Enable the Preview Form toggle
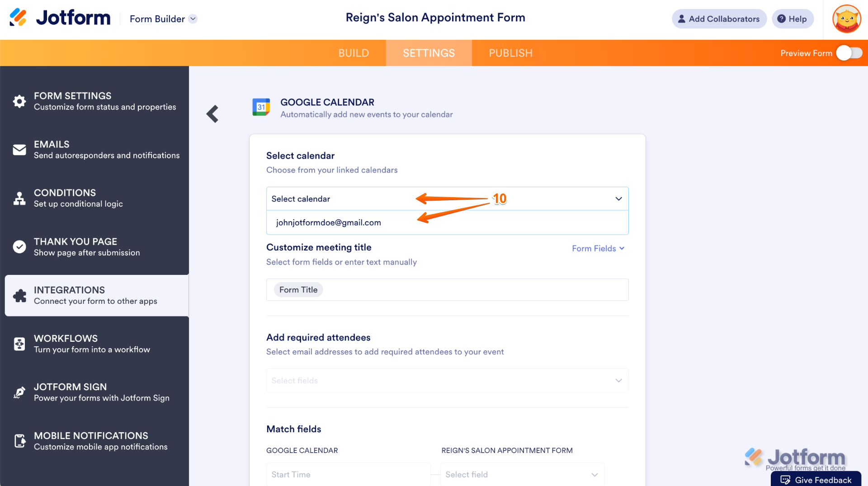868x486 pixels. click(849, 53)
